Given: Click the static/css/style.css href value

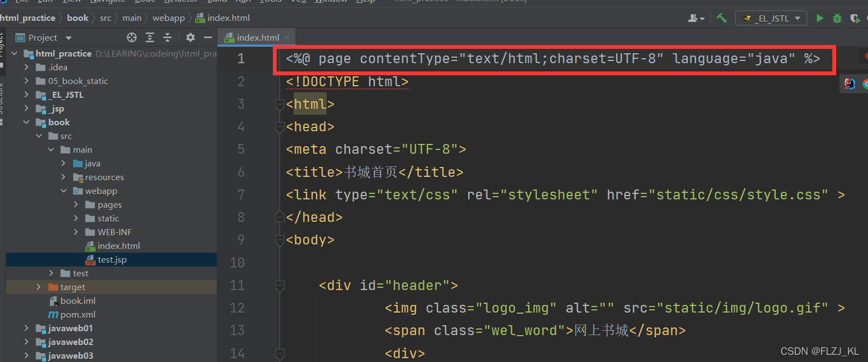Looking at the screenshot, I should (x=738, y=194).
